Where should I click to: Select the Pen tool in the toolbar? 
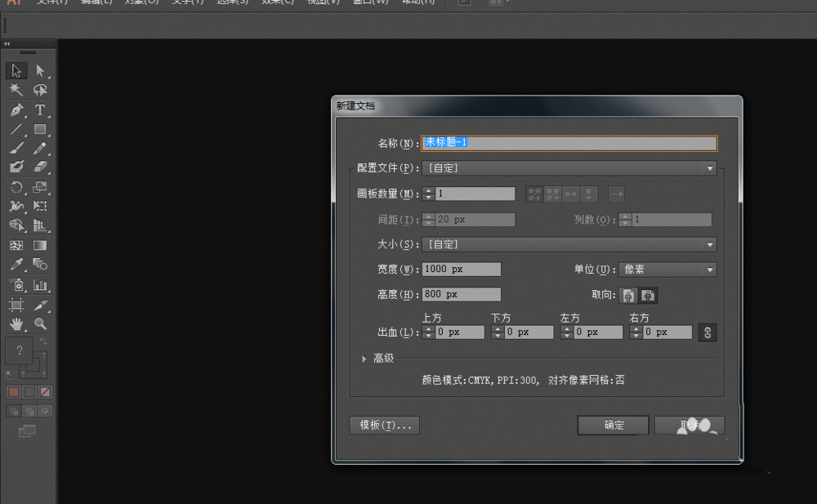point(16,111)
